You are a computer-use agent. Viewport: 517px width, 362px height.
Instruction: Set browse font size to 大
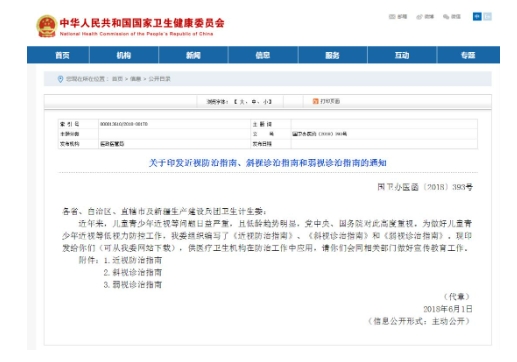(x=242, y=101)
